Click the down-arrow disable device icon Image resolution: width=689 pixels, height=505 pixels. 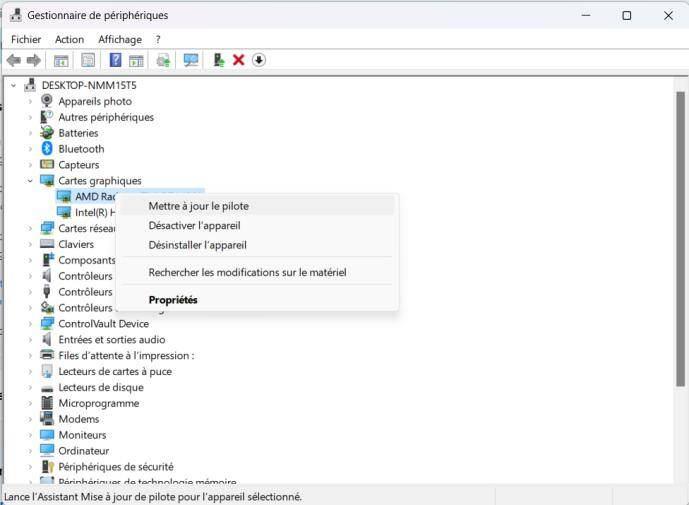[x=259, y=60]
